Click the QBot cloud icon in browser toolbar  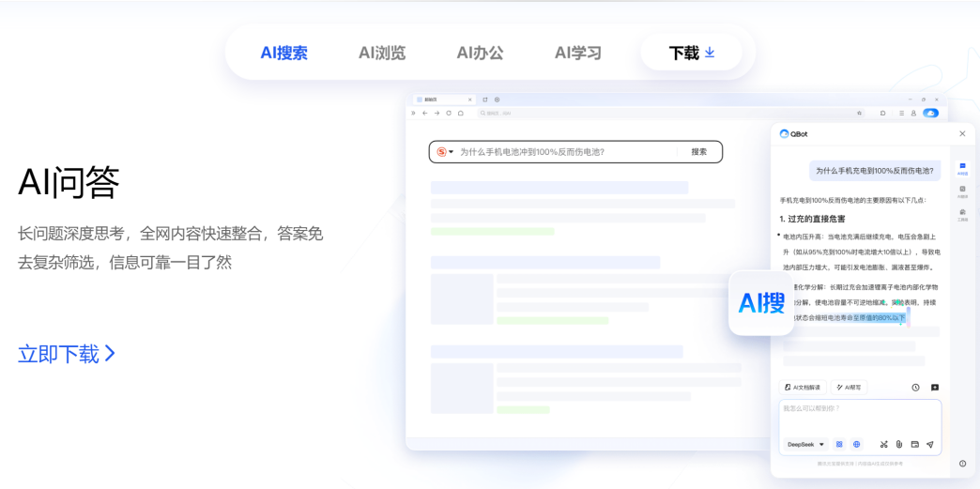tap(930, 114)
